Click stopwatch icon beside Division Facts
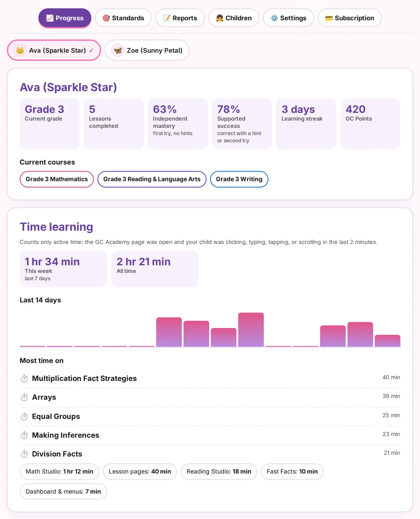This screenshot has height=519, width=420. 24,454
